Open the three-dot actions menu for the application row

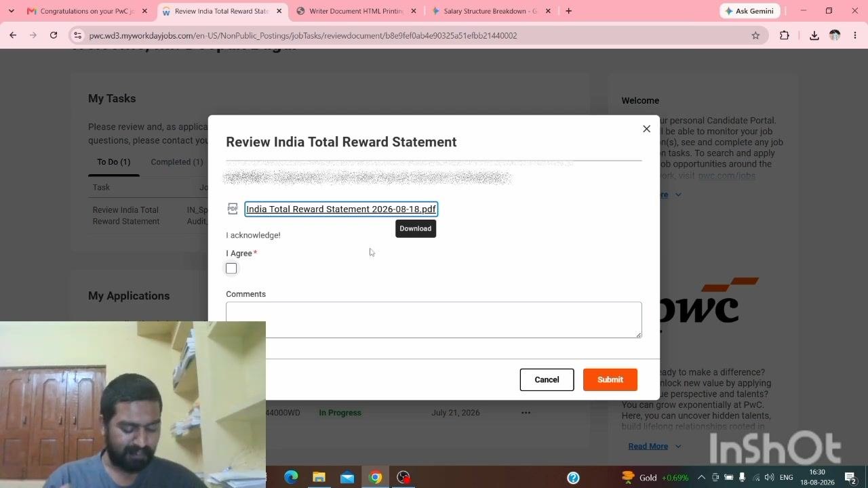click(526, 412)
